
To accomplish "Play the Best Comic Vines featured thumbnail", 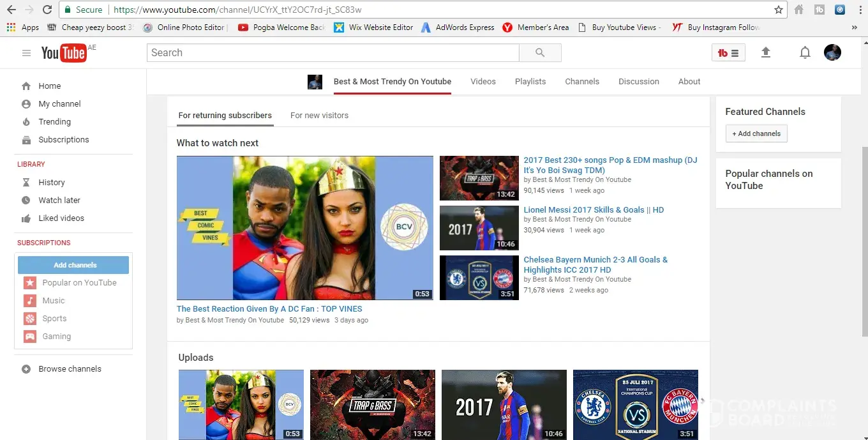I will click(x=304, y=228).
